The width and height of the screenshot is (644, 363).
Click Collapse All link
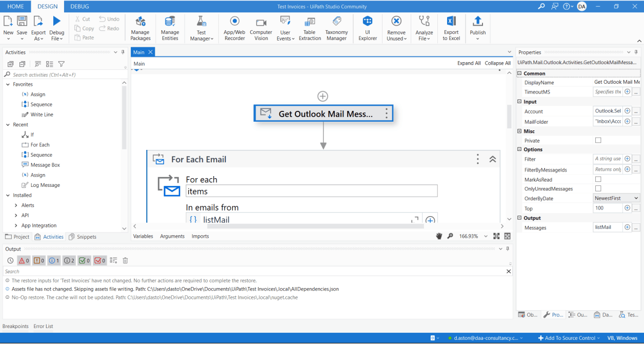click(x=498, y=63)
